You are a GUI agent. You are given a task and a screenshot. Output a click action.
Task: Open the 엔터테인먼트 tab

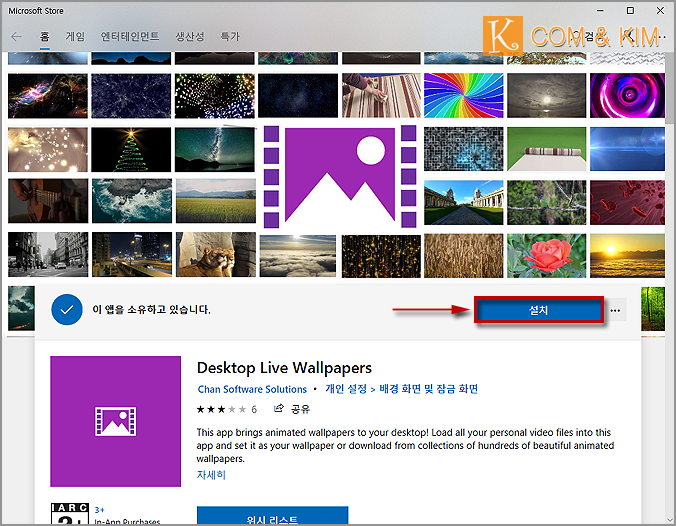coord(130,37)
